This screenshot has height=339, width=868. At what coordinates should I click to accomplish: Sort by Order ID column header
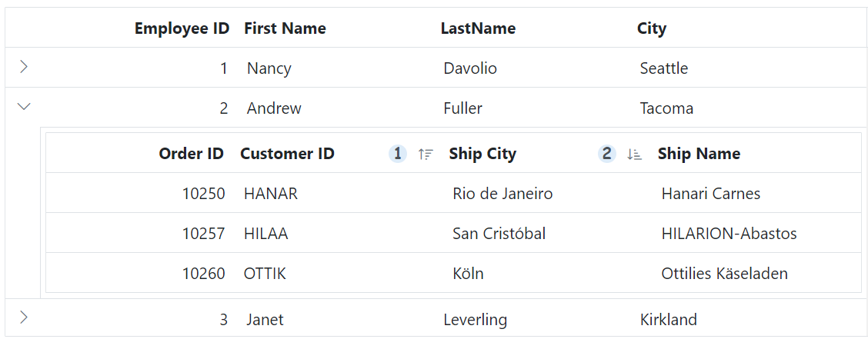click(x=191, y=154)
